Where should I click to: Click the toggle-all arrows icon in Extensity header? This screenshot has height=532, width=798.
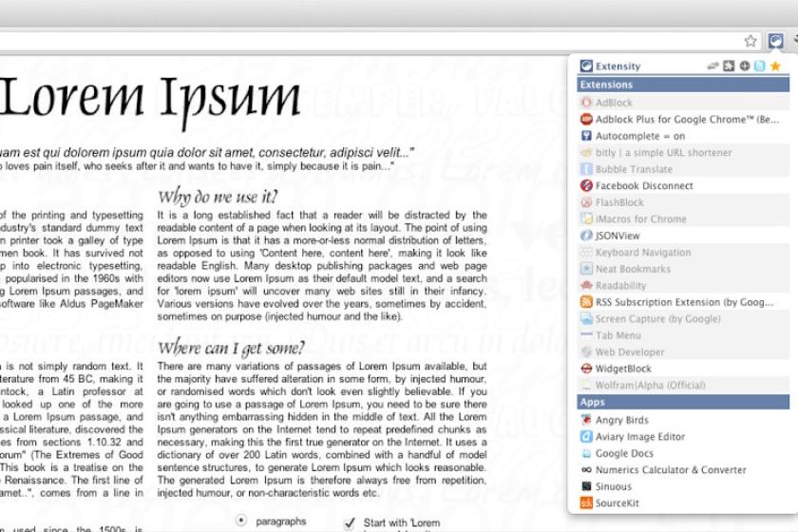pos(712,66)
